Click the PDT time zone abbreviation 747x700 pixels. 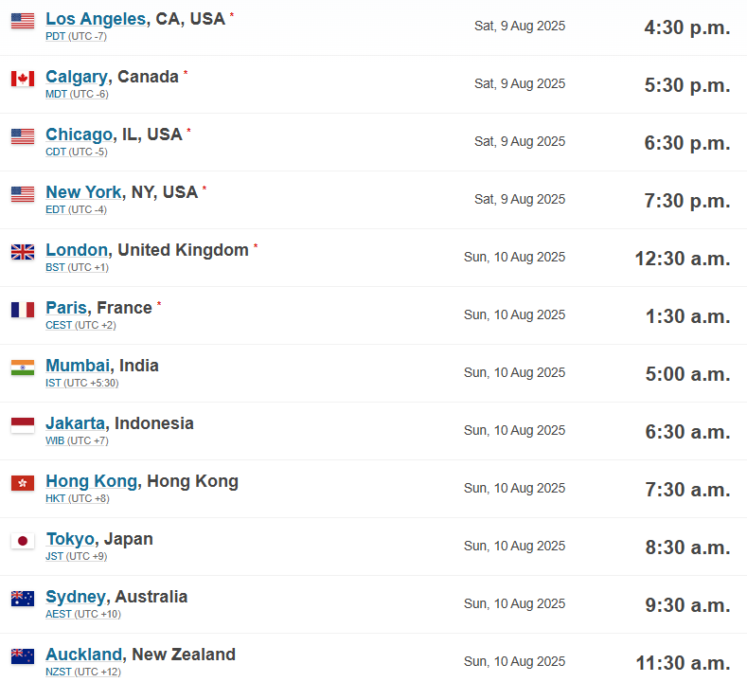56,36
